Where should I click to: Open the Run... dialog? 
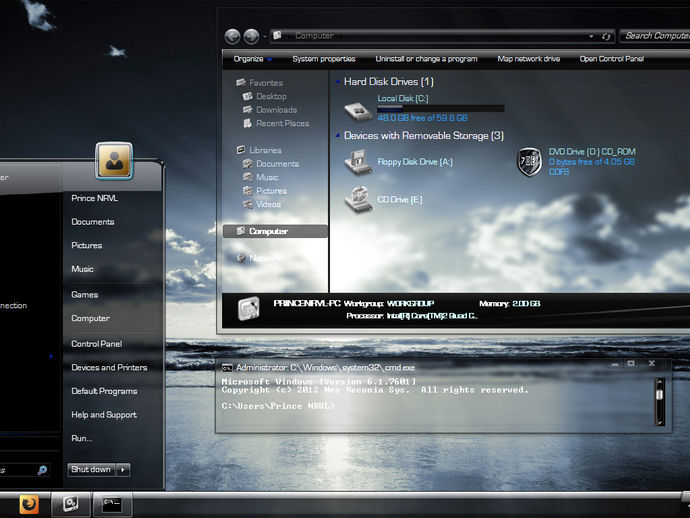point(81,438)
